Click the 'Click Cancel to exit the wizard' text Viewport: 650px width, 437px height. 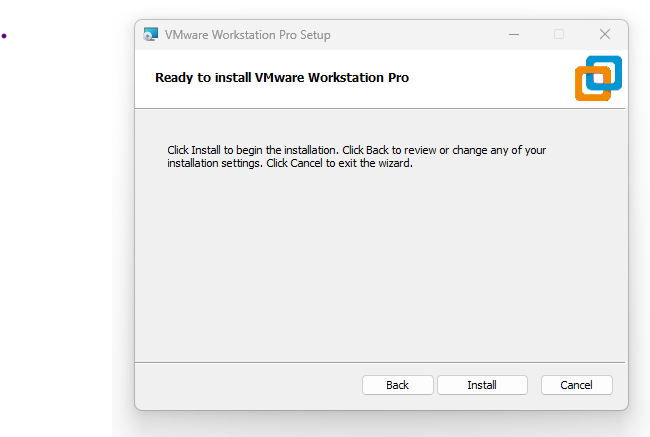[340, 163]
